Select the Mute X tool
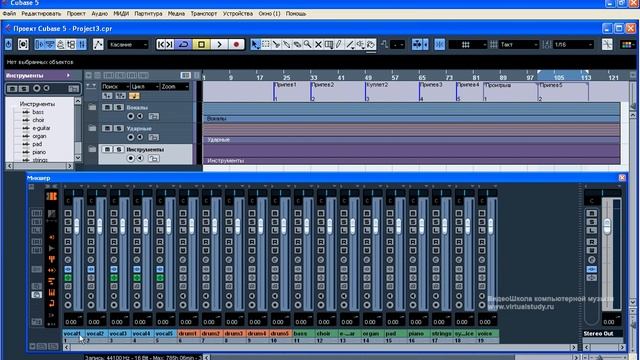This screenshot has width=640, height=360. click(x=318, y=44)
